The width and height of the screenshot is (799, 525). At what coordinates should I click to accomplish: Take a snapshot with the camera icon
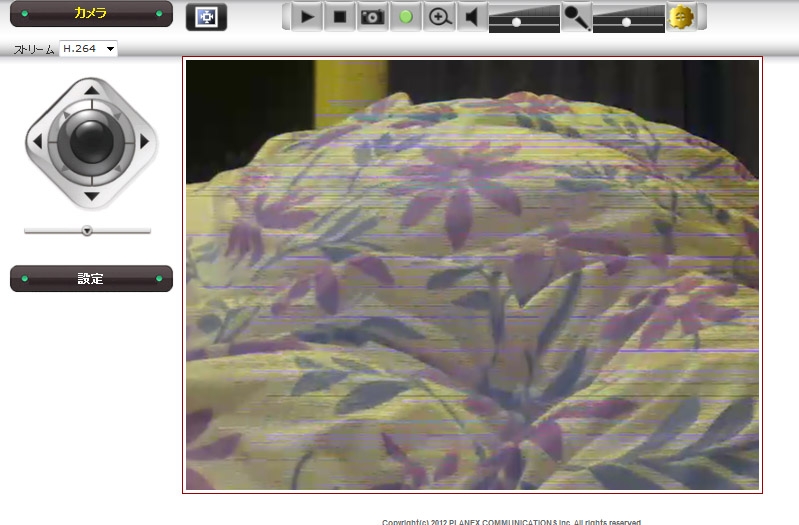click(372, 17)
